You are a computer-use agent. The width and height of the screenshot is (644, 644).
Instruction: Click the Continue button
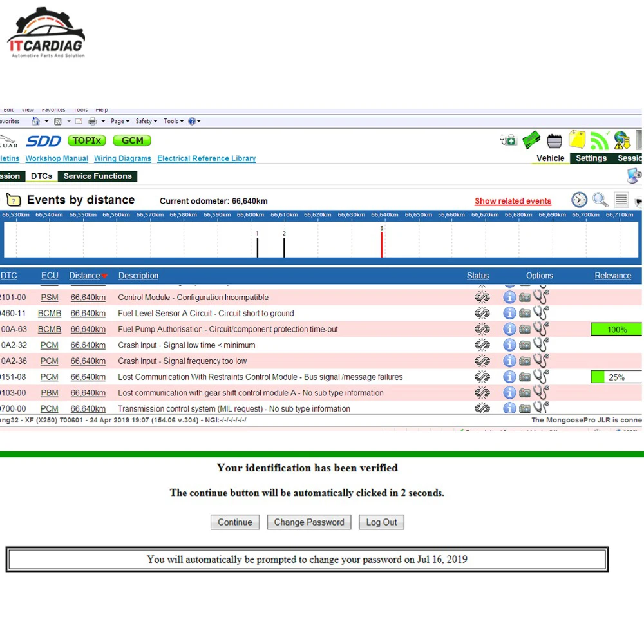tap(235, 522)
